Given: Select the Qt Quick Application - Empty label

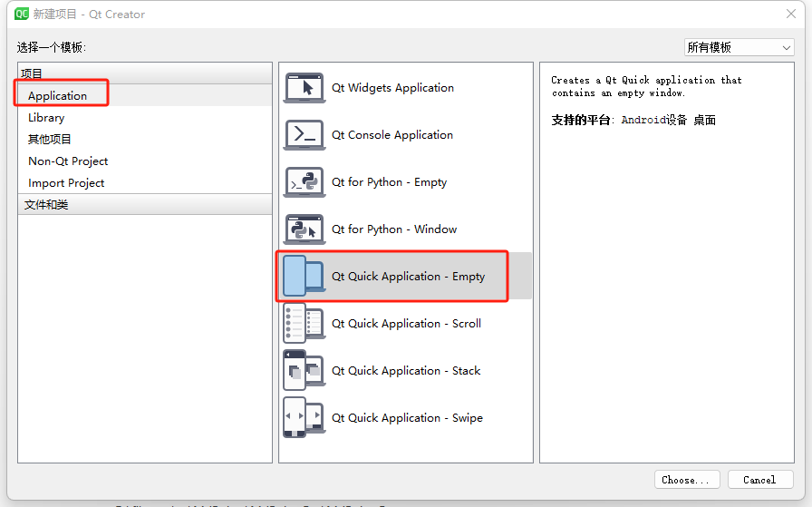Looking at the screenshot, I should click(408, 277).
